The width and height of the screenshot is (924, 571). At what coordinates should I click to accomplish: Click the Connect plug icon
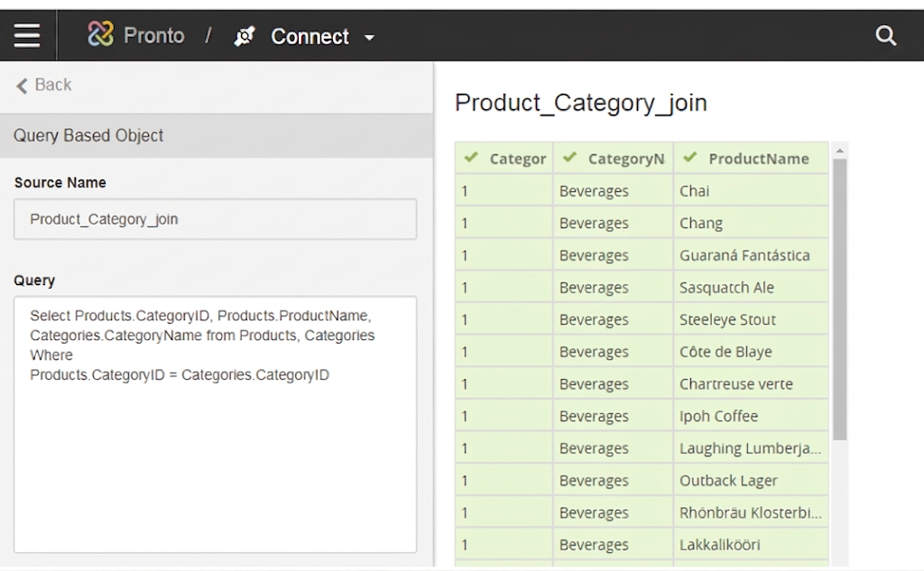coord(244,36)
